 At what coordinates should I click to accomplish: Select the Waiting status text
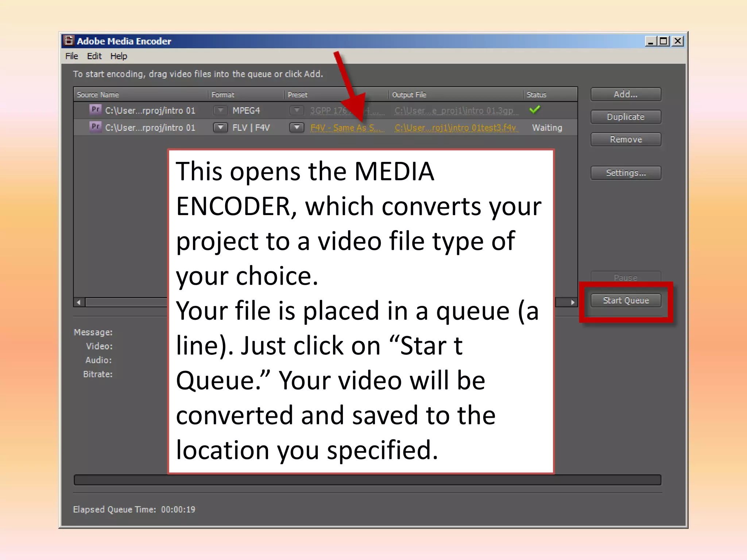547,128
